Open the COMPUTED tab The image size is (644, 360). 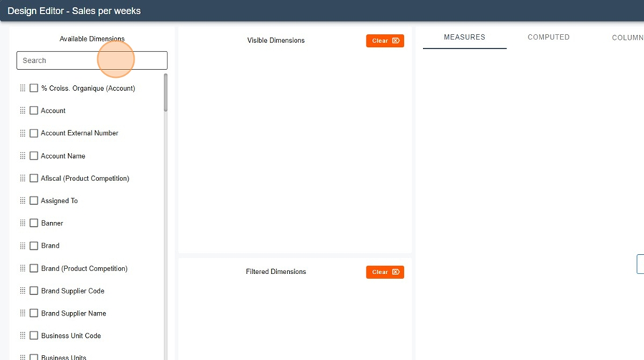click(x=548, y=37)
